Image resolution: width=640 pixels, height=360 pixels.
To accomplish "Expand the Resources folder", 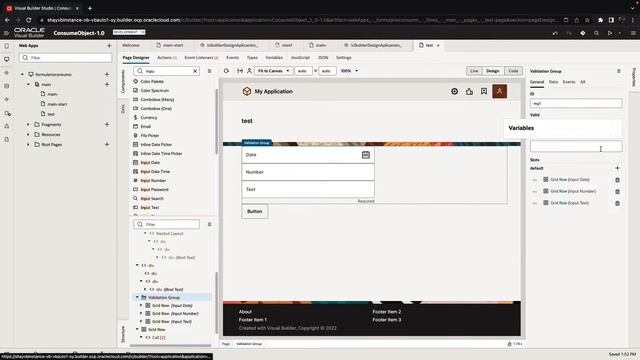I will click(28, 134).
